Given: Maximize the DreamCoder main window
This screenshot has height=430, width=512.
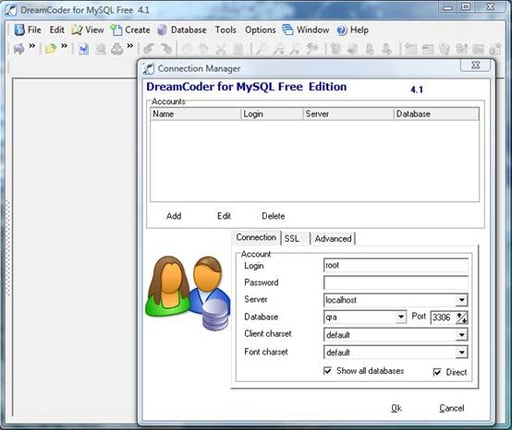Looking at the screenshot, I should (x=466, y=7).
